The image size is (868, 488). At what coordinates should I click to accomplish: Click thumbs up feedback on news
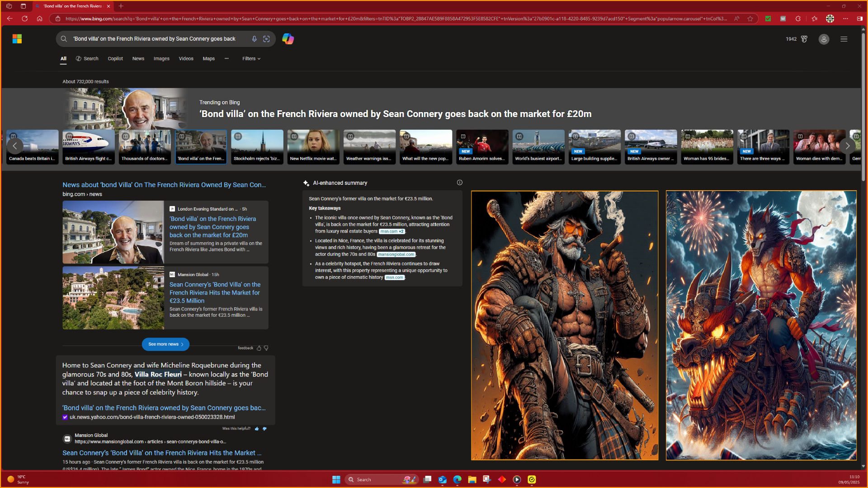[259, 348]
